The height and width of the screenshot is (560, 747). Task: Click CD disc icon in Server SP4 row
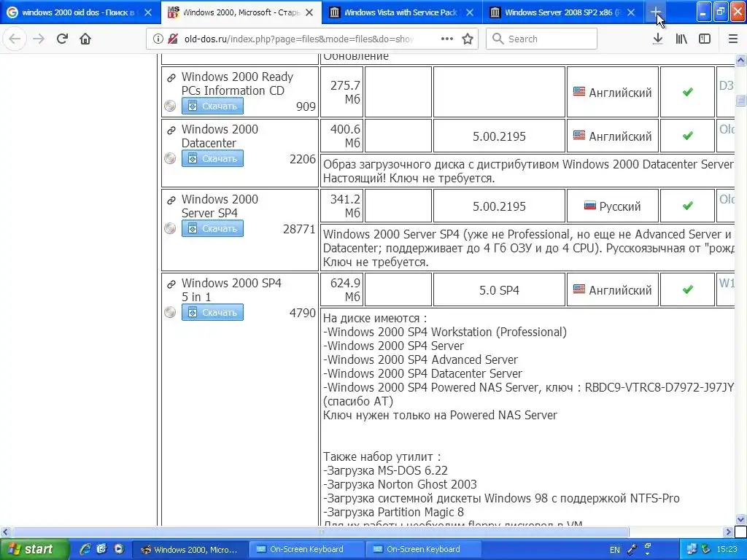170,228
